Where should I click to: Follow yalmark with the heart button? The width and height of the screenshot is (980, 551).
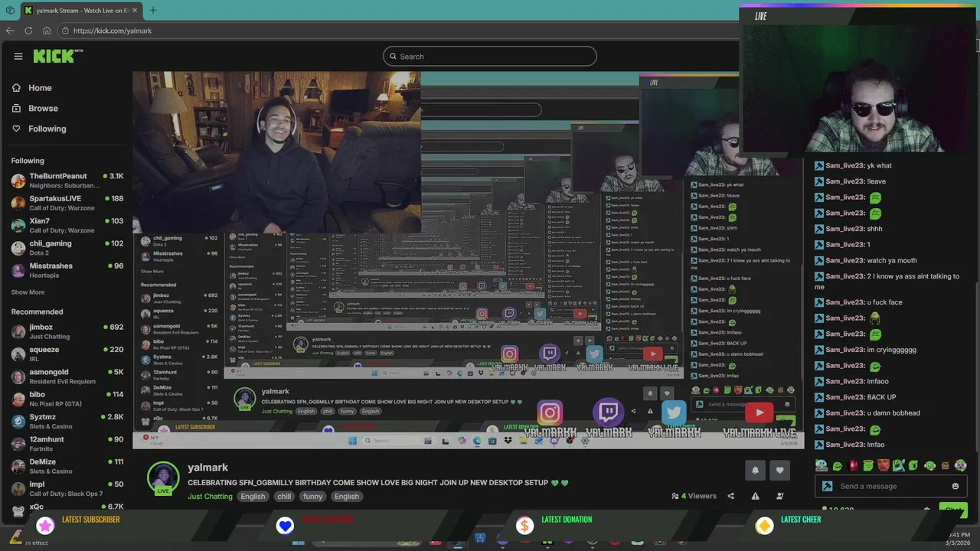[x=780, y=470]
